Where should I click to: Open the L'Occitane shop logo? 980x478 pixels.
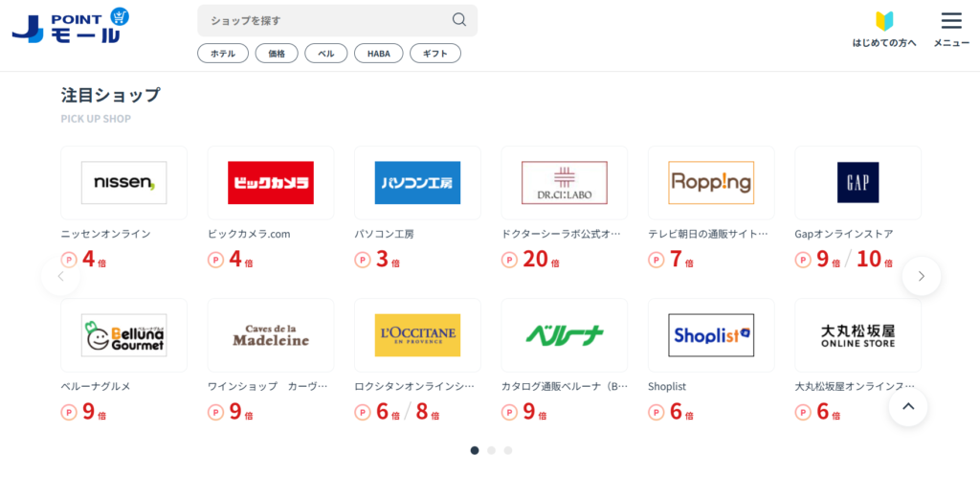point(417,334)
